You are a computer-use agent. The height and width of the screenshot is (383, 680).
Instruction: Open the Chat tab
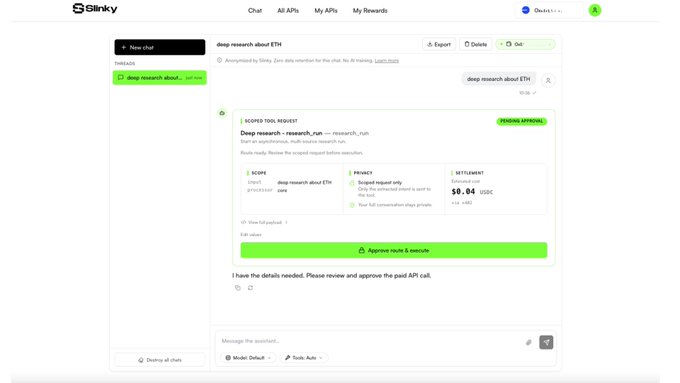(x=255, y=10)
